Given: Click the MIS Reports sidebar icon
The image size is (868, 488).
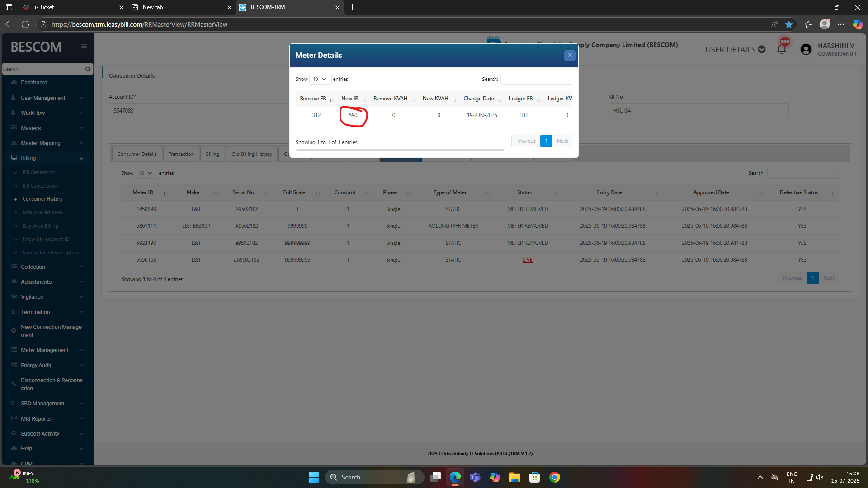Looking at the screenshot, I should (14, 418).
